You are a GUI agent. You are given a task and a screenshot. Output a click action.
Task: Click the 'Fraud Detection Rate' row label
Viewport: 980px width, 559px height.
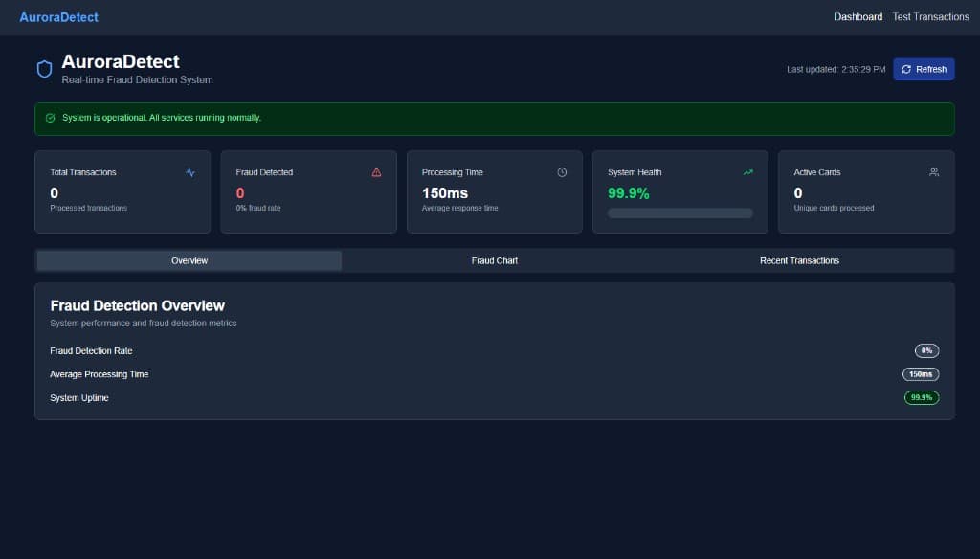coord(91,350)
